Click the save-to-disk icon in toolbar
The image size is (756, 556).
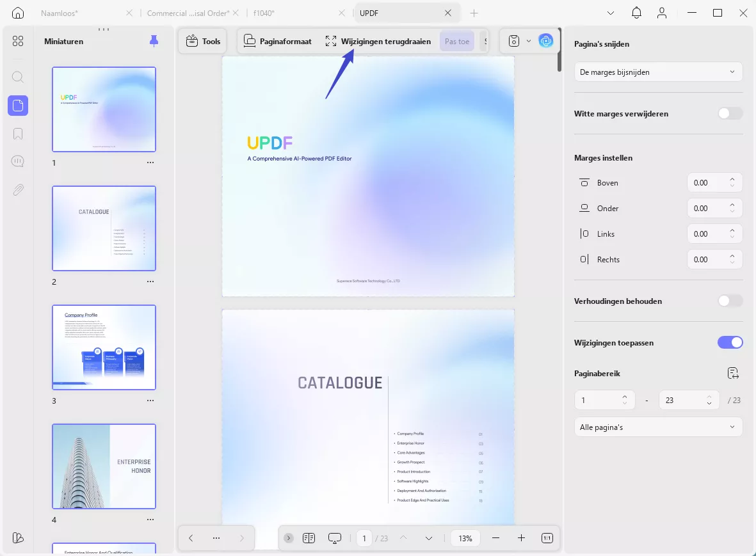pyautogui.click(x=514, y=41)
